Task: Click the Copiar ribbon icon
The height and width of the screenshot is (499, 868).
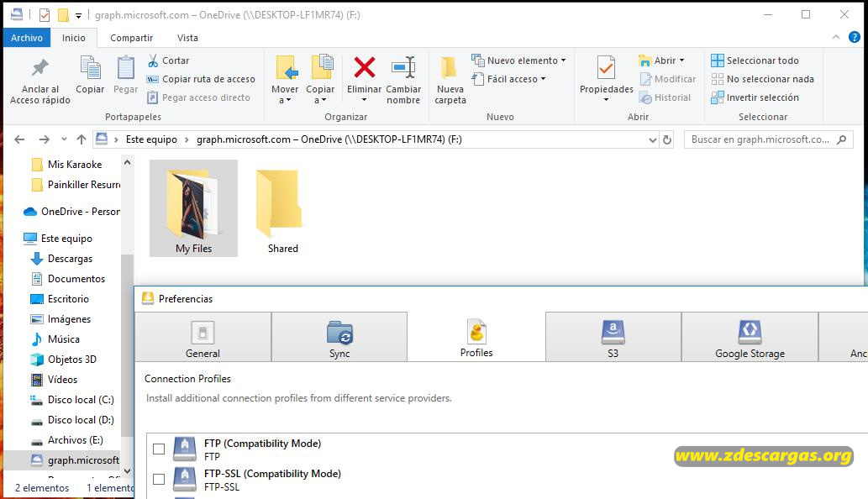Action: (x=90, y=68)
